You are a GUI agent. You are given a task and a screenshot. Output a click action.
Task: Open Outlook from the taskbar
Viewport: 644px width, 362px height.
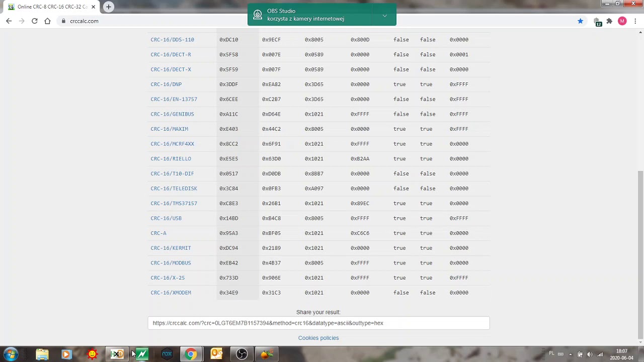216,354
